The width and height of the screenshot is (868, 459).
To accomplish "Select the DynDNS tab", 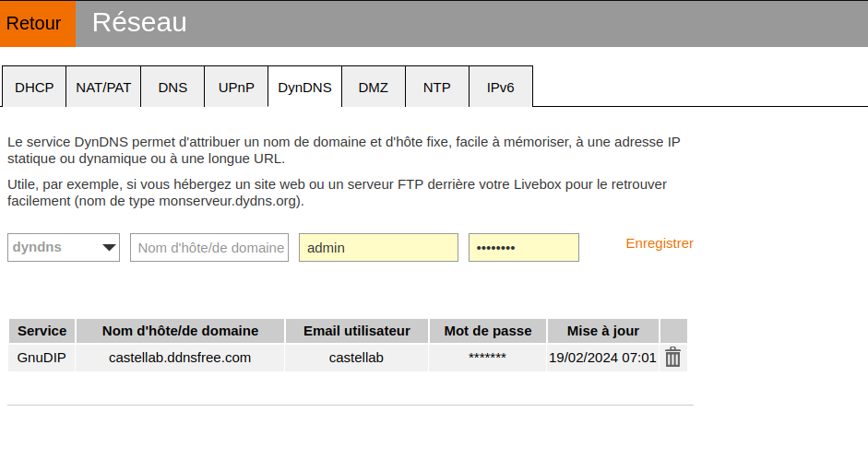I will tap(304, 88).
